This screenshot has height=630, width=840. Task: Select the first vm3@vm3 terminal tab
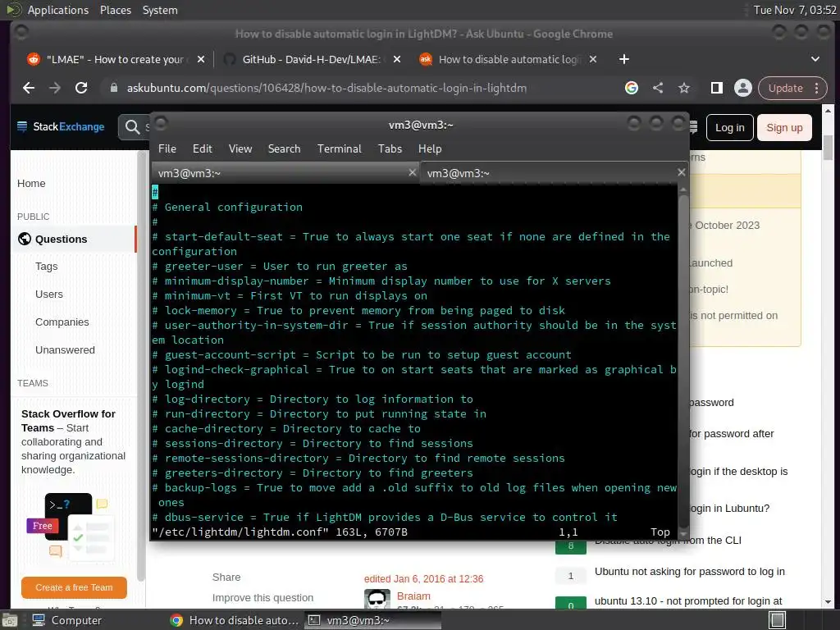click(285, 173)
